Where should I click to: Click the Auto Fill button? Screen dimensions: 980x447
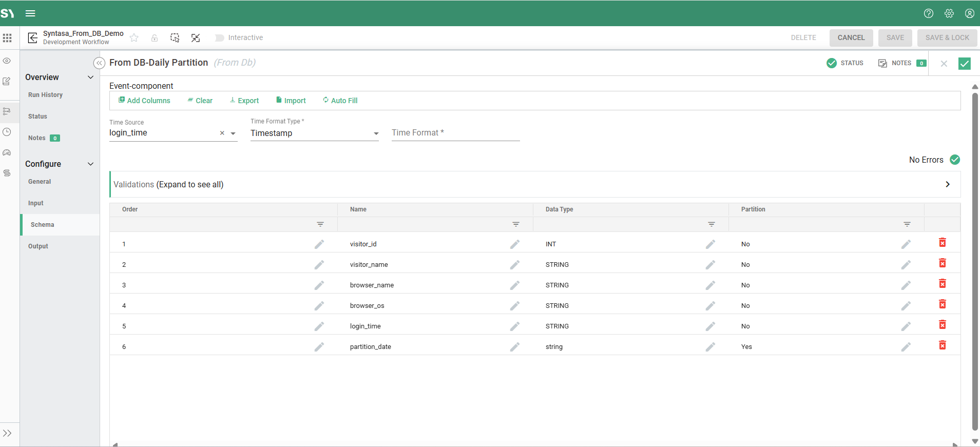(340, 101)
